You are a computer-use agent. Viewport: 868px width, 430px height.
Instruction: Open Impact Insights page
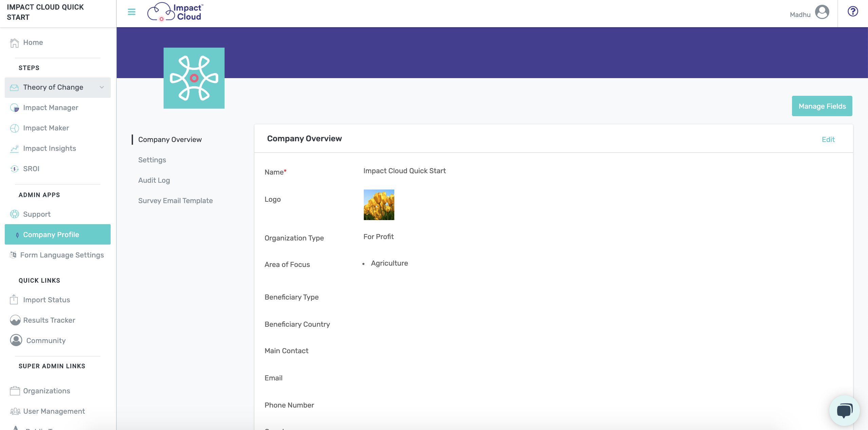tap(58, 149)
